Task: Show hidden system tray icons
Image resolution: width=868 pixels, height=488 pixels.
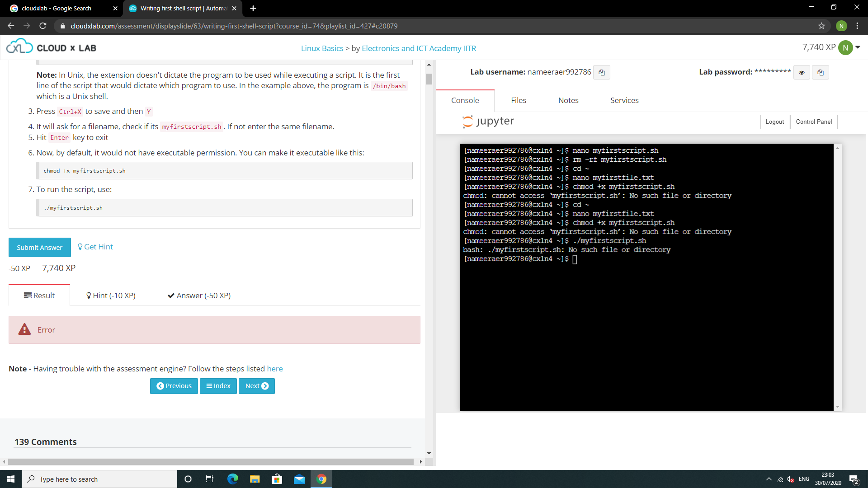Action: coord(769,479)
